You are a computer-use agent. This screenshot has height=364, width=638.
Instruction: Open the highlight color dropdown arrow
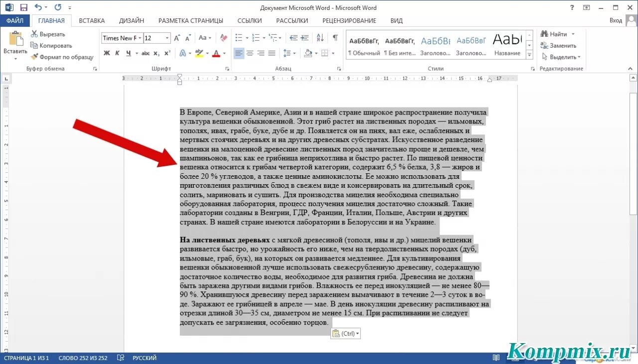(x=207, y=53)
